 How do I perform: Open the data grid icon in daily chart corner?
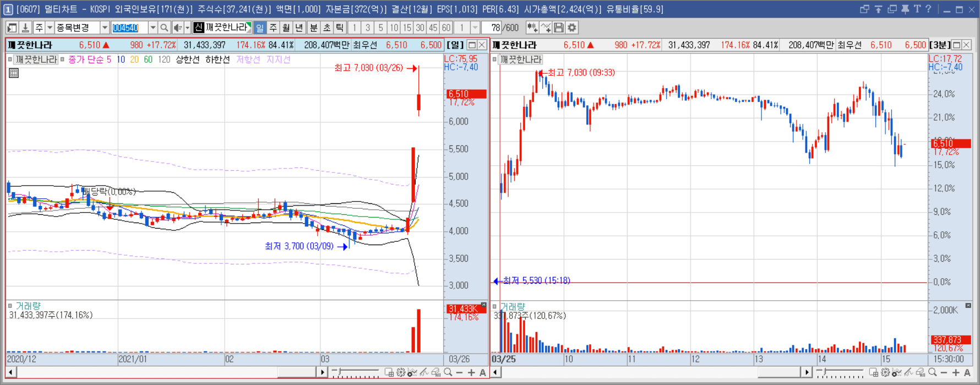point(14,73)
